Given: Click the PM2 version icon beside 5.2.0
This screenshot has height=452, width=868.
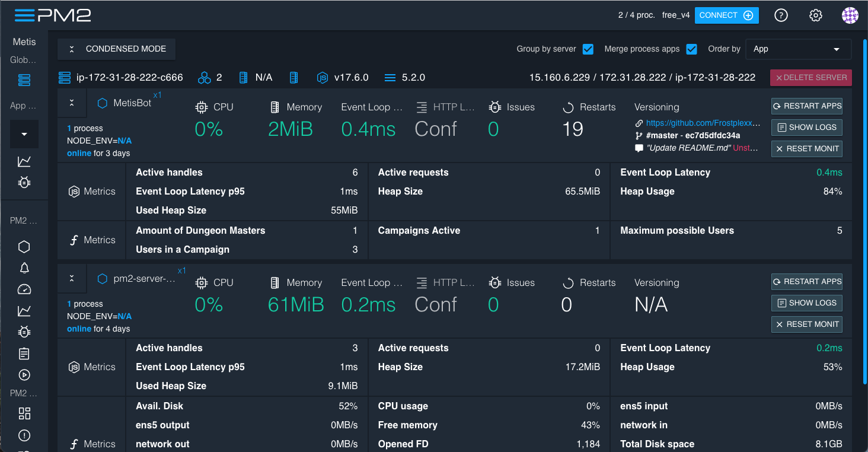Looking at the screenshot, I should pos(390,78).
